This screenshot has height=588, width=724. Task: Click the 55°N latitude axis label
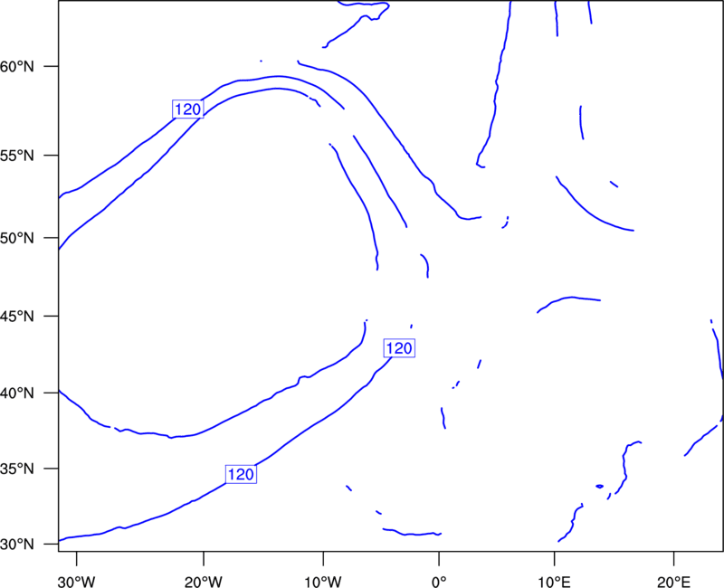click(17, 155)
